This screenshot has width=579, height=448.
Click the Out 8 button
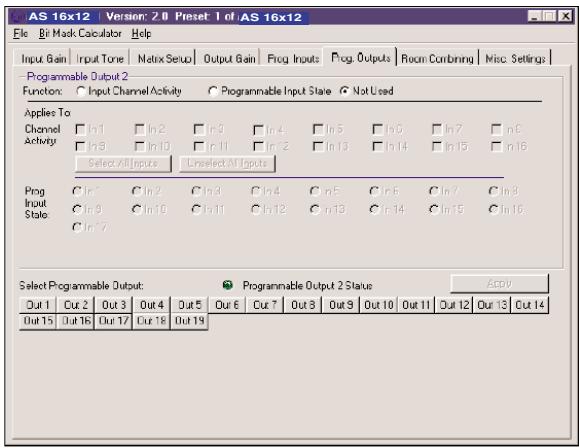coord(303,305)
